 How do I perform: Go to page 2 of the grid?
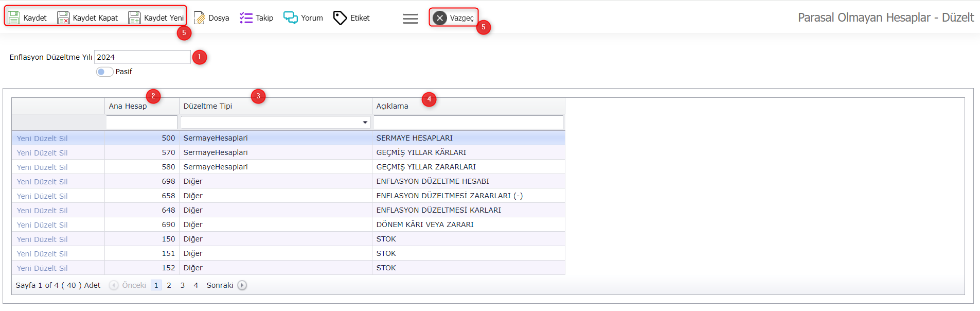point(169,285)
